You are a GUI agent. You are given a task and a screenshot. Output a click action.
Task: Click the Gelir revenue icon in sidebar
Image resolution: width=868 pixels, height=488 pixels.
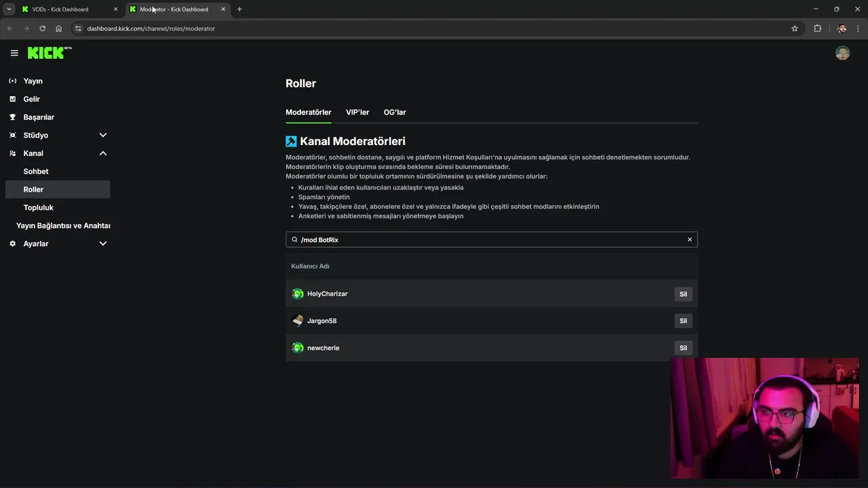point(12,99)
